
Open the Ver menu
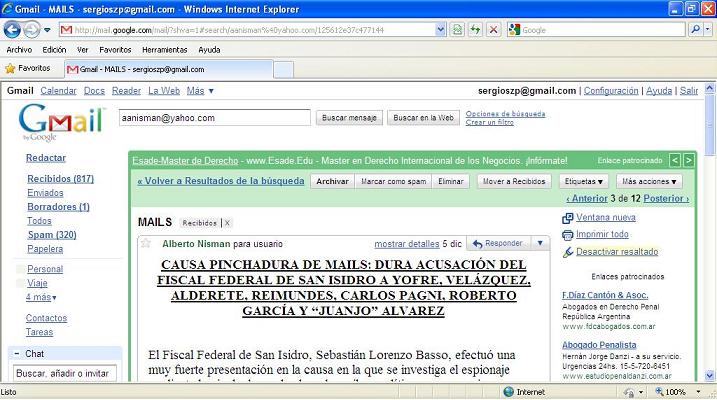tap(82, 50)
